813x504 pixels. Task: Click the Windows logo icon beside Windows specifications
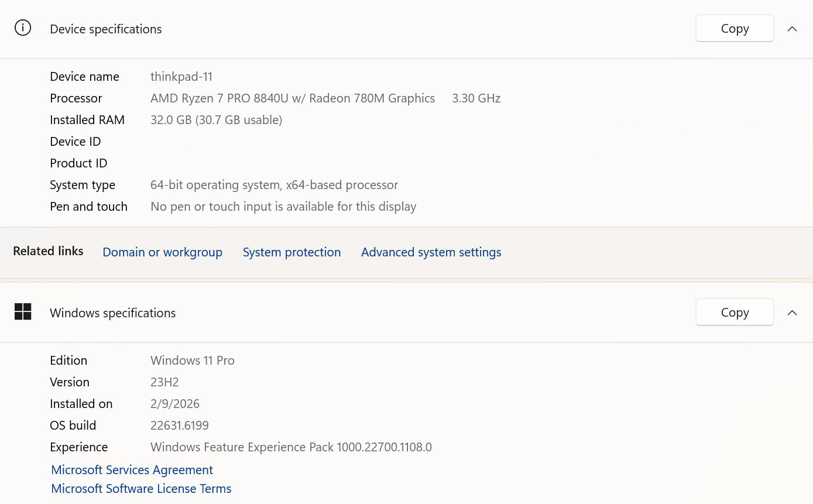pos(23,311)
